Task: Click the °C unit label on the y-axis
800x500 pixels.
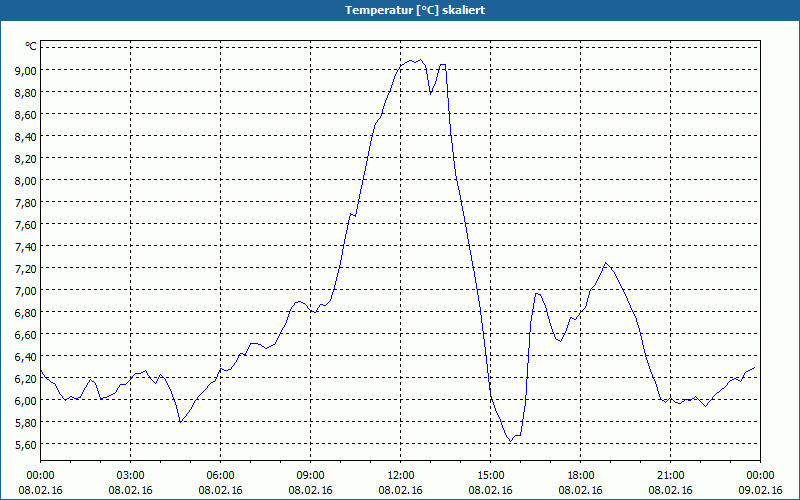Action: point(30,47)
